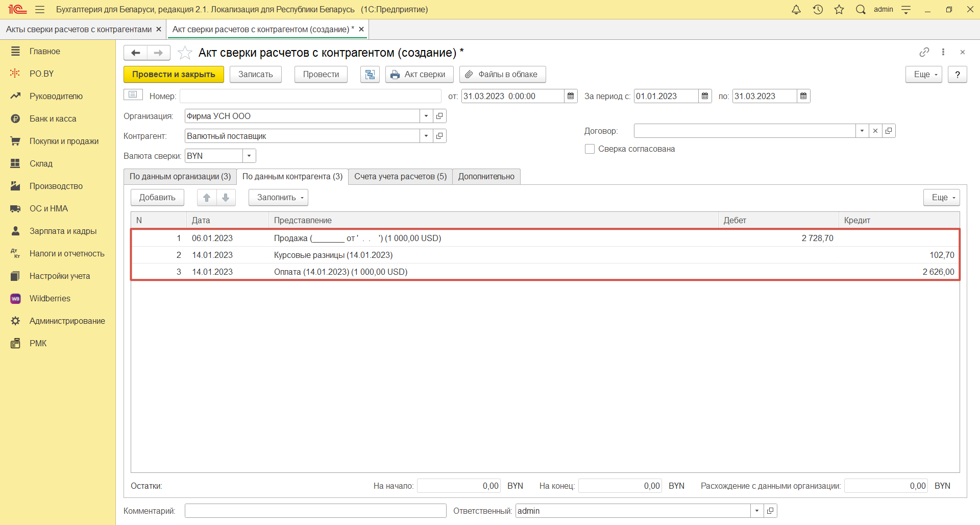
Task: Click the copy link chain icon
Action: pos(924,52)
